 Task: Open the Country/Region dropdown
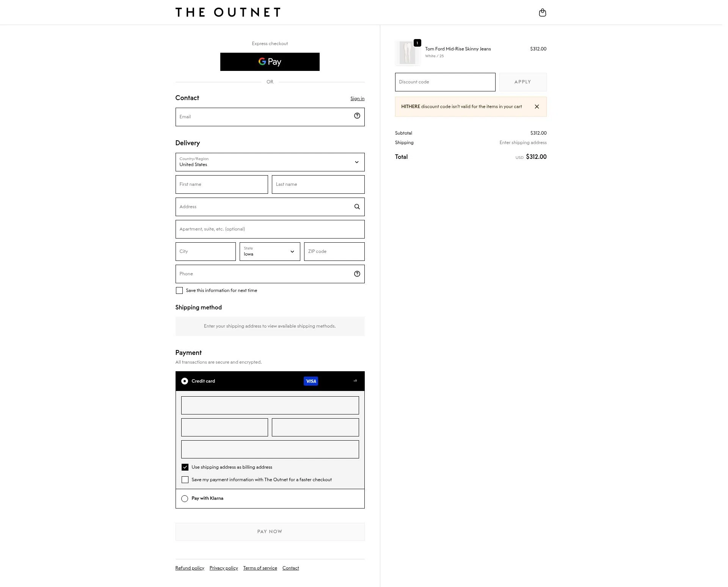pyautogui.click(x=270, y=162)
